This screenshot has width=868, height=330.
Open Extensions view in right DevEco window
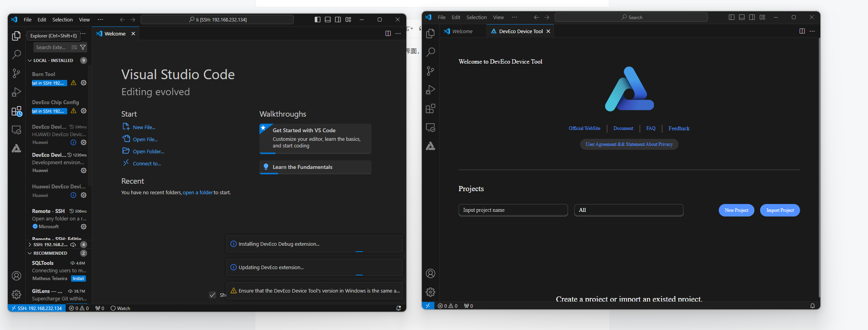[430, 108]
